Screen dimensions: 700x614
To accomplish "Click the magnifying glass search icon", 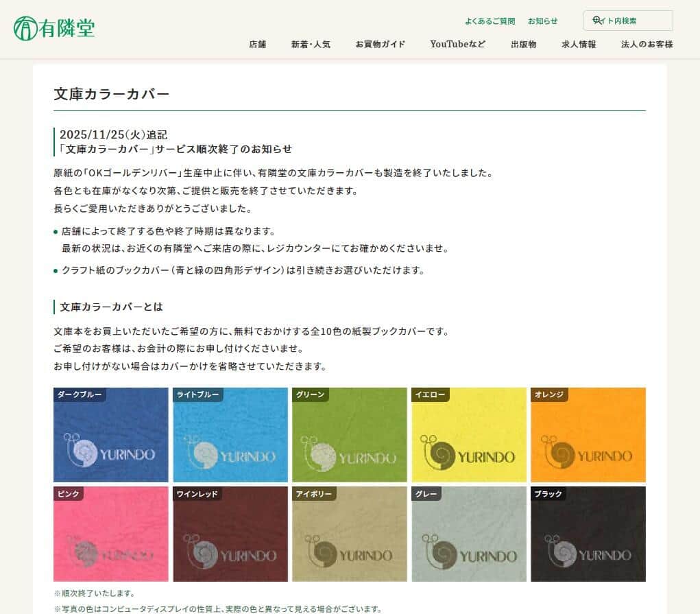I will (x=597, y=21).
